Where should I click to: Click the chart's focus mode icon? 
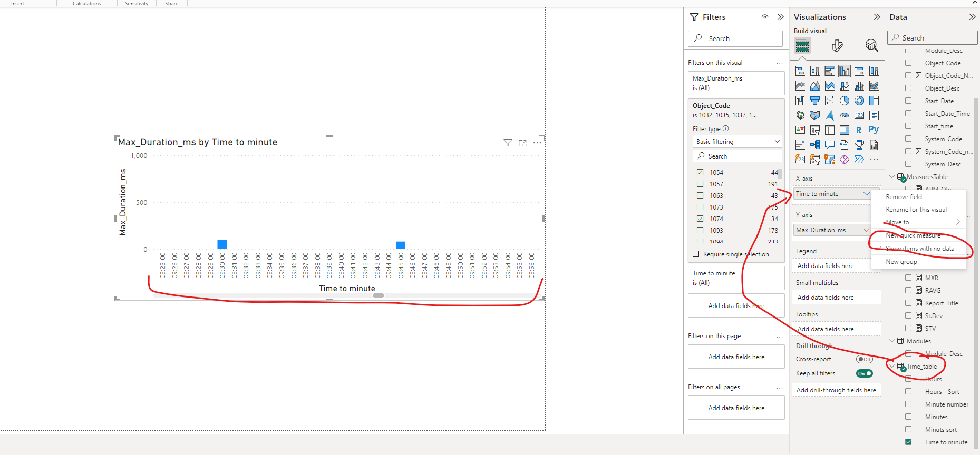click(522, 143)
